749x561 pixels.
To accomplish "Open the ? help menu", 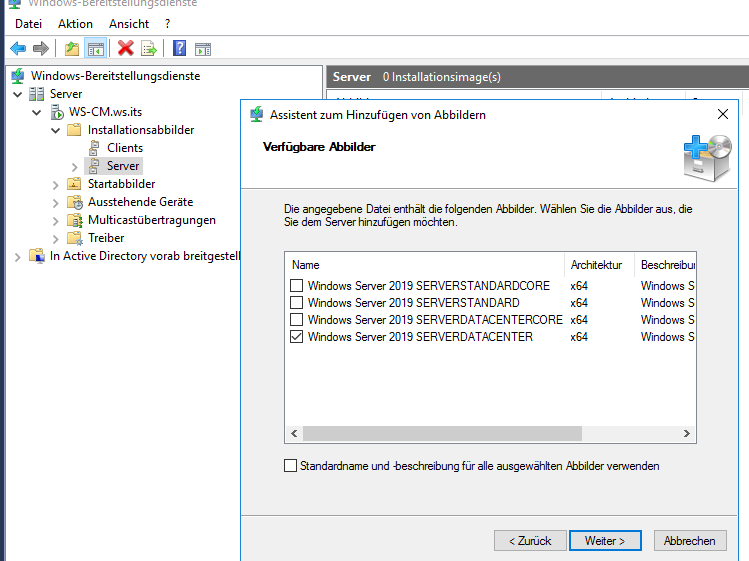I will (x=167, y=24).
